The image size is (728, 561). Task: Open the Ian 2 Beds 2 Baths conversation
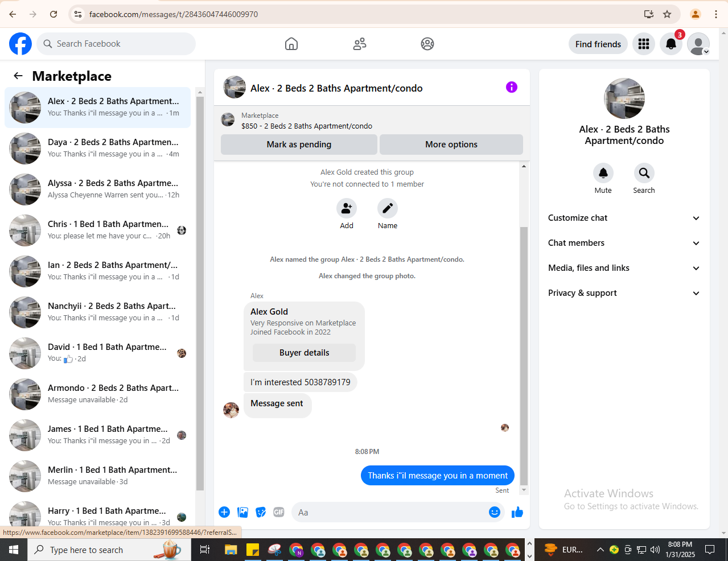pyautogui.click(x=97, y=271)
